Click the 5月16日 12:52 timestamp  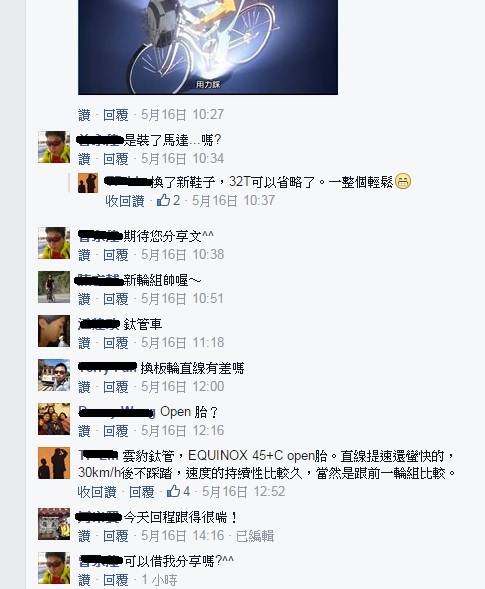pyautogui.click(x=243, y=491)
